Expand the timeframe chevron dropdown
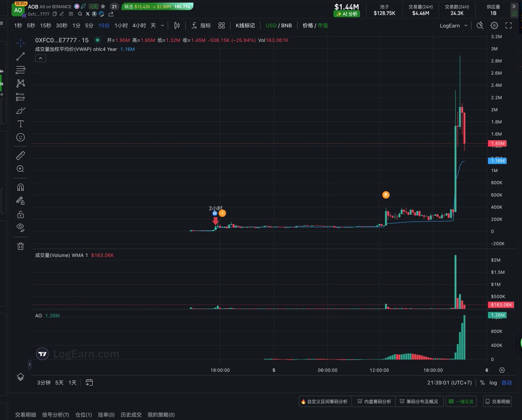 click(163, 26)
